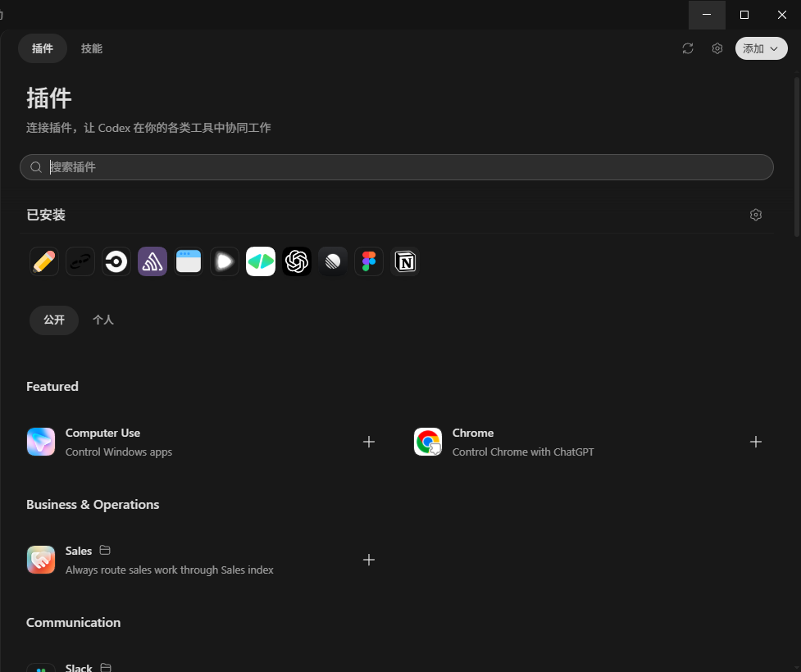Expand the 添加 dropdown
Viewport: 801px width, 672px height.
point(761,48)
